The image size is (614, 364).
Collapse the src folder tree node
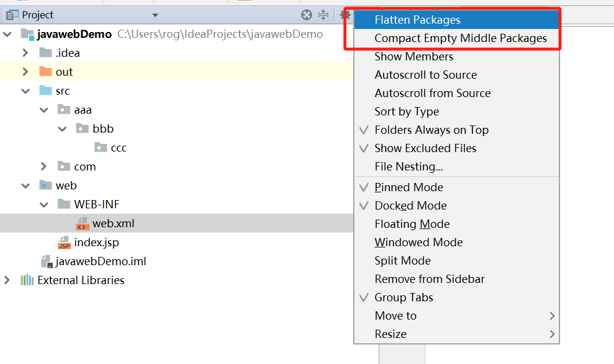point(25,91)
